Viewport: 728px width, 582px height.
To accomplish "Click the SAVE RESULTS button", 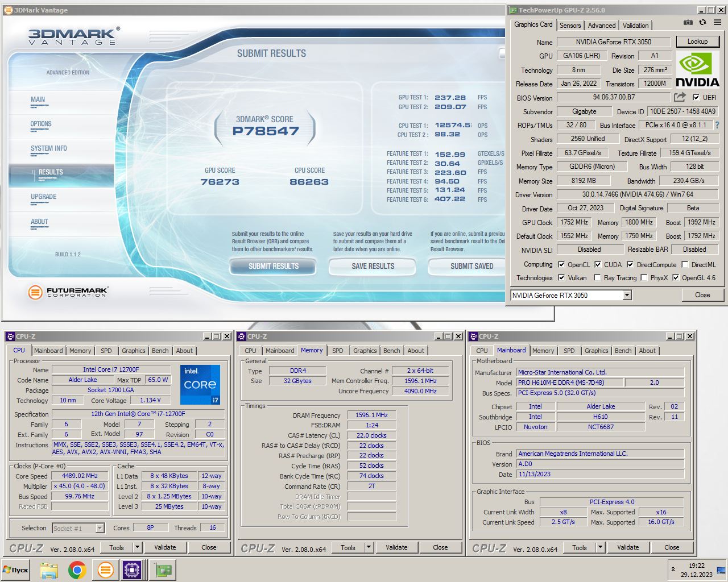I will [373, 266].
